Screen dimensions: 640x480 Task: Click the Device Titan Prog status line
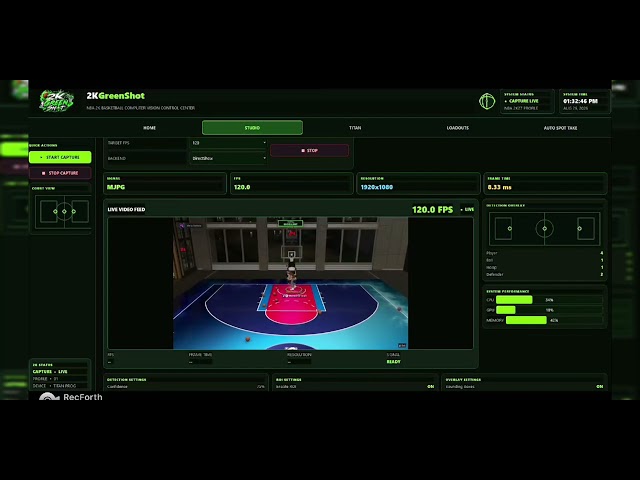coord(54,386)
